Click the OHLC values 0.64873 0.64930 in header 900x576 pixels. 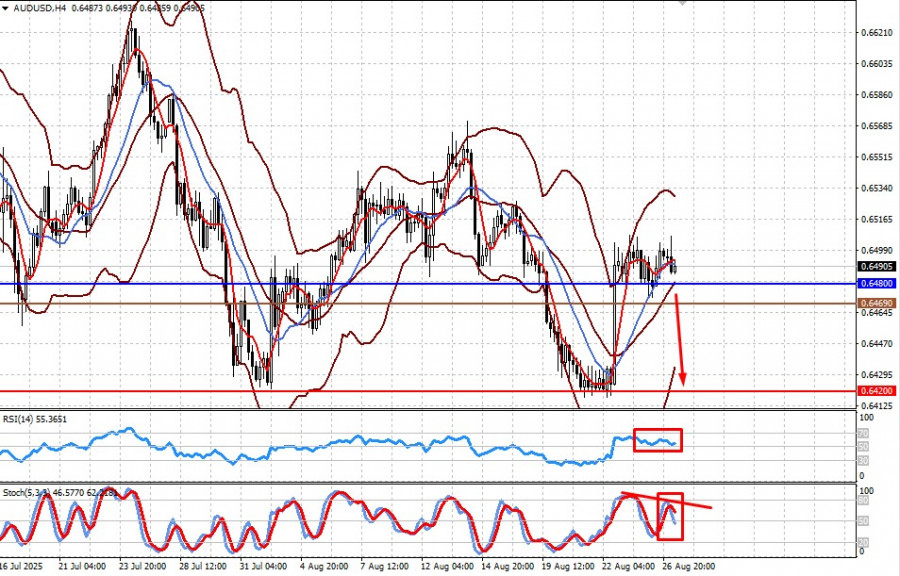tap(102, 8)
